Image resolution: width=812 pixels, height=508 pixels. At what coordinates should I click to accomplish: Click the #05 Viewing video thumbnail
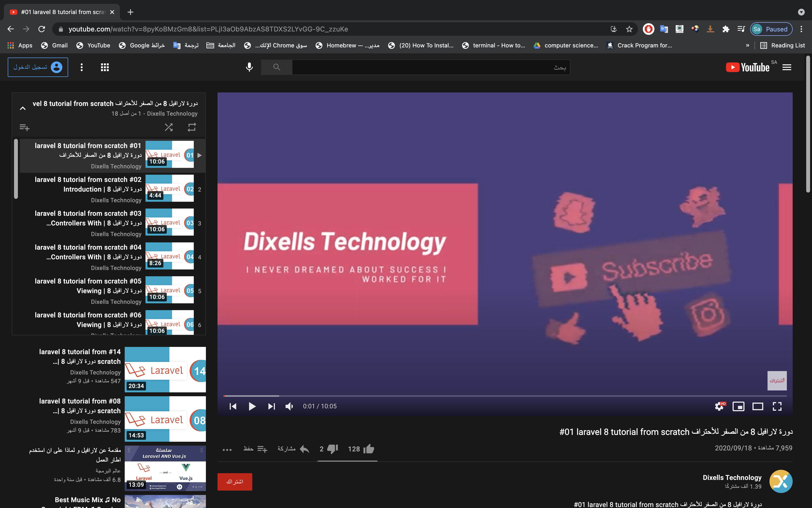[169, 290]
